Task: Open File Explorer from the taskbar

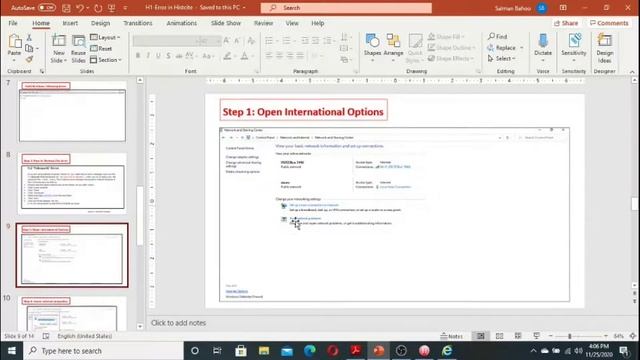Action: (264, 351)
